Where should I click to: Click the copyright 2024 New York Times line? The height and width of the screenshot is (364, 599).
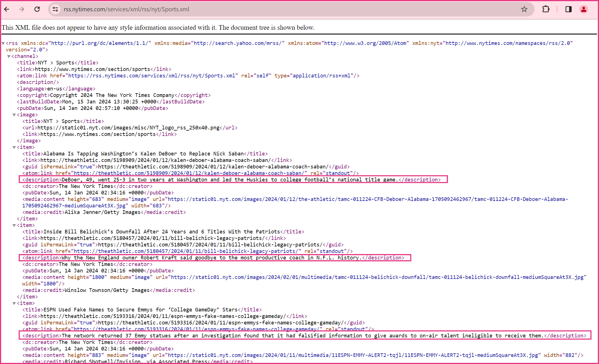114,95
